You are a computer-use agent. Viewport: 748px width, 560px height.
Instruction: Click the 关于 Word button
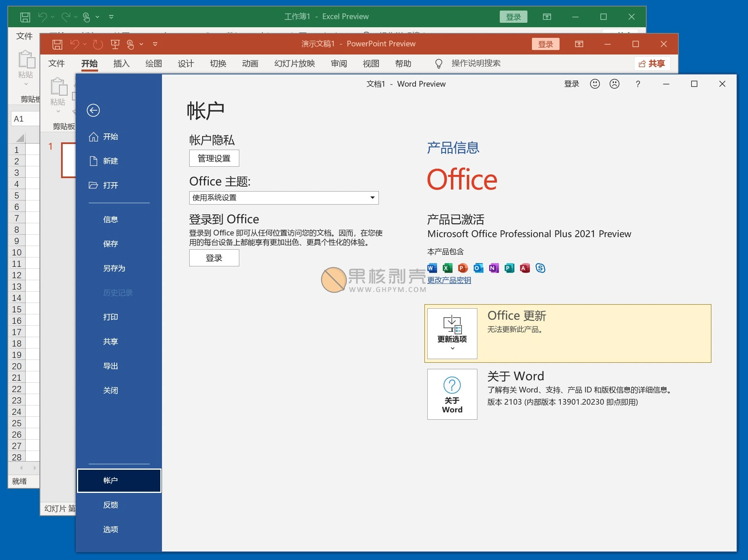(452, 394)
